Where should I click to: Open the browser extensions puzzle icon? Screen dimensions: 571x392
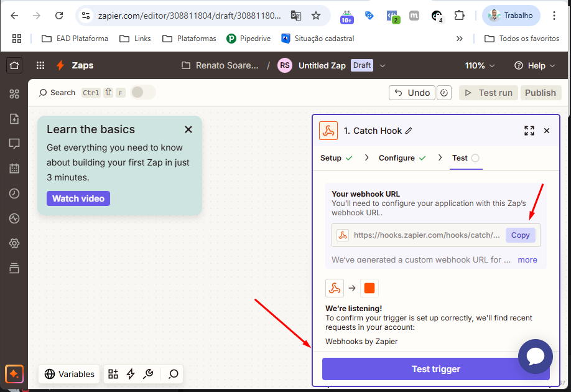459,16
